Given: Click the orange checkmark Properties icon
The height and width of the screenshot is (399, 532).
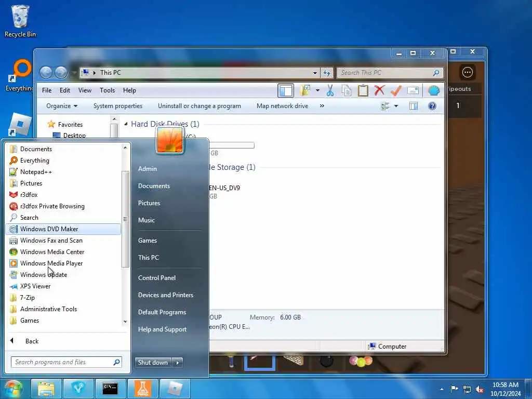Looking at the screenshot, I should click(396, 90).
